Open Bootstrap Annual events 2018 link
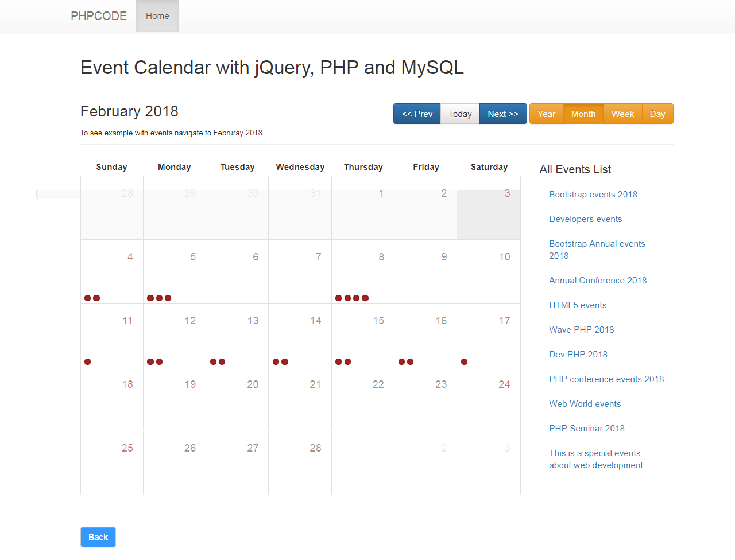The image size is (735, 560). coord(597,250)
